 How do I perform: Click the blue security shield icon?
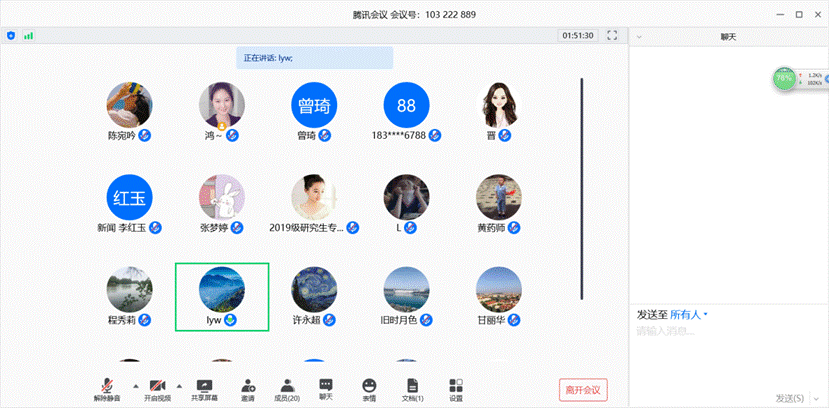pos(11,35)
